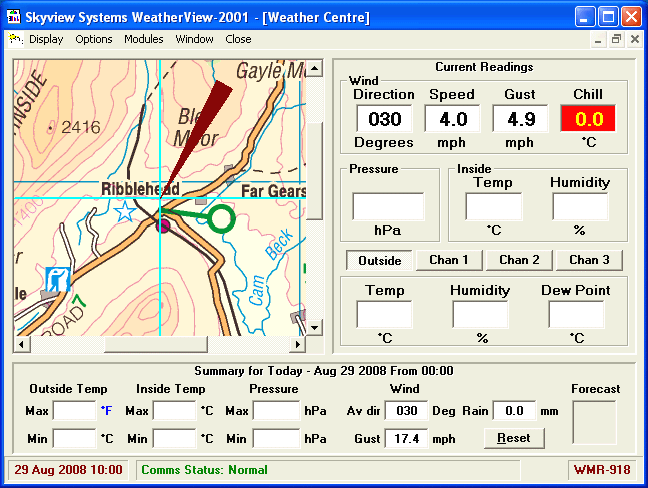Click the outside Temp reading field

(x=384, y=314)
